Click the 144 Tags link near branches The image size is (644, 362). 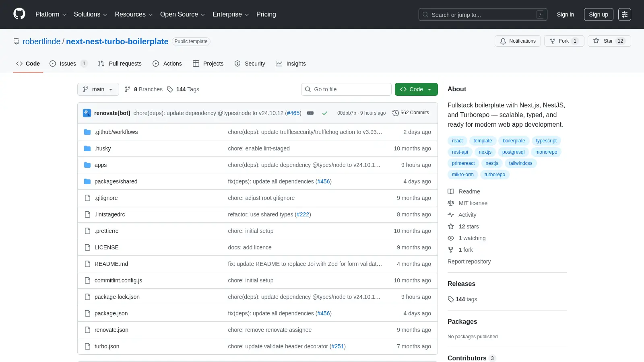pos(183,89)
